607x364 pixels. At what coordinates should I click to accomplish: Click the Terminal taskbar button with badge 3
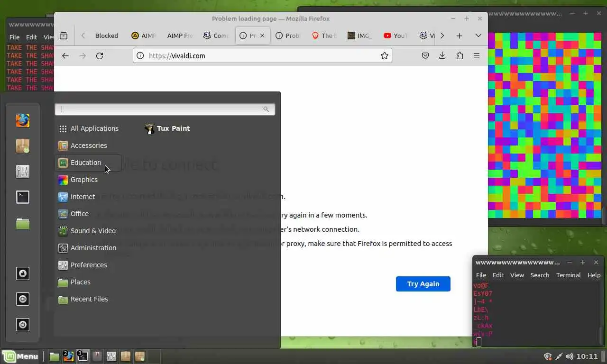83,356
